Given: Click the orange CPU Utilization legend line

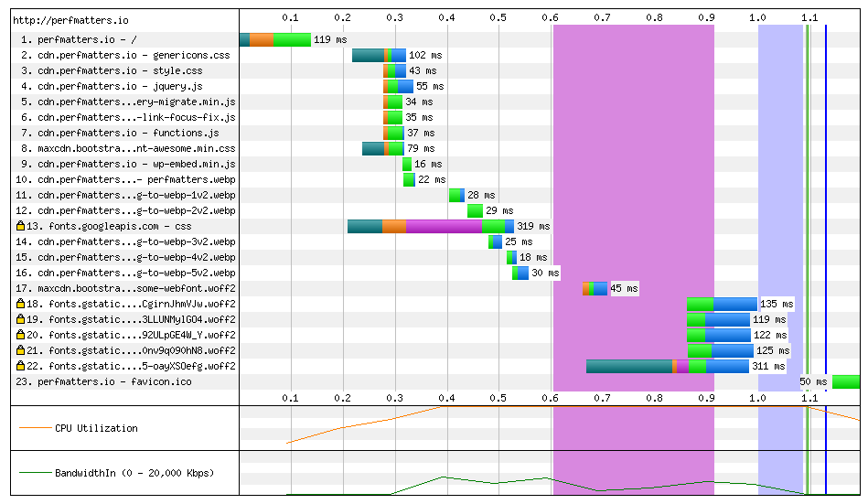Looking at the screenshot, I should click(35, 427).
